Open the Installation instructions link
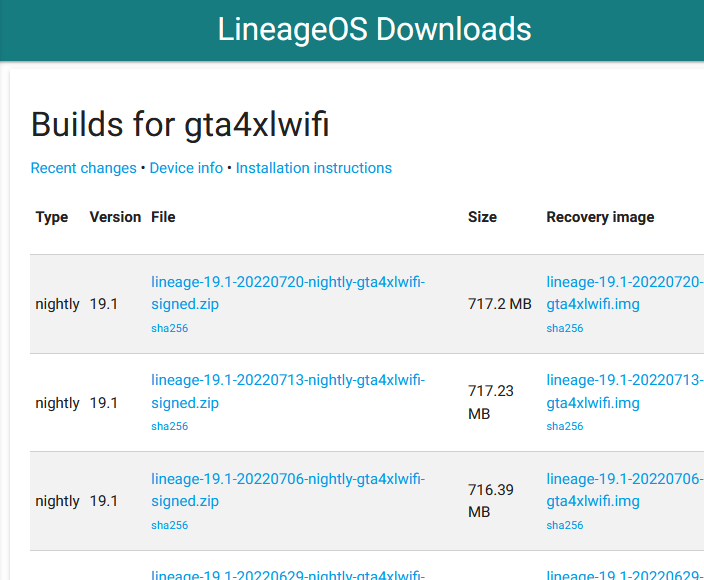The width and height of the screenshot is (704, 580). (x=314, y=168)
